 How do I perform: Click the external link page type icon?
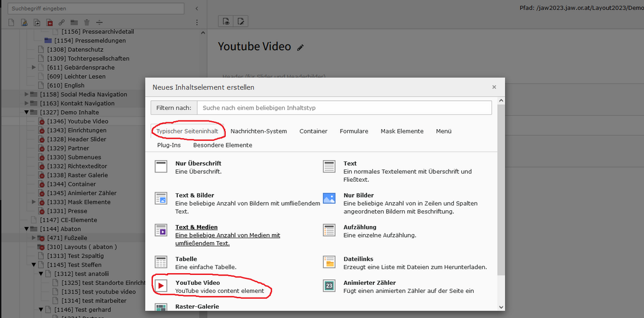click(62, 23)
